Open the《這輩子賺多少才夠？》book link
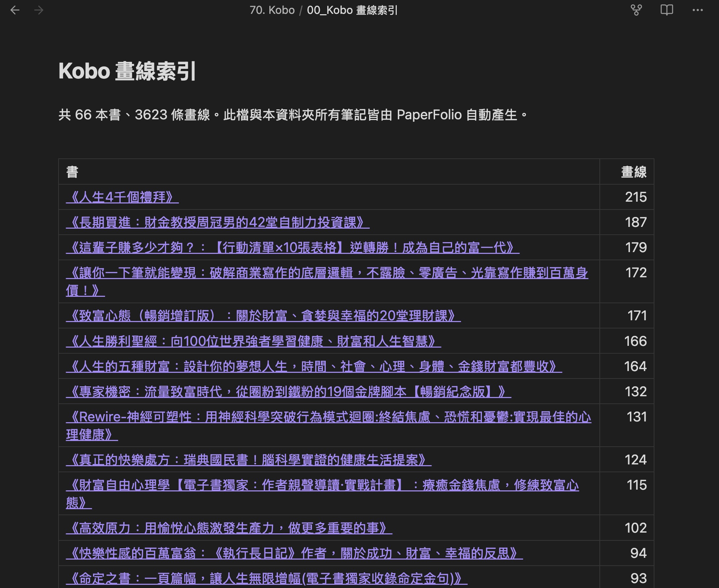Viewport: 719px width, 588px height. [292, 247]
